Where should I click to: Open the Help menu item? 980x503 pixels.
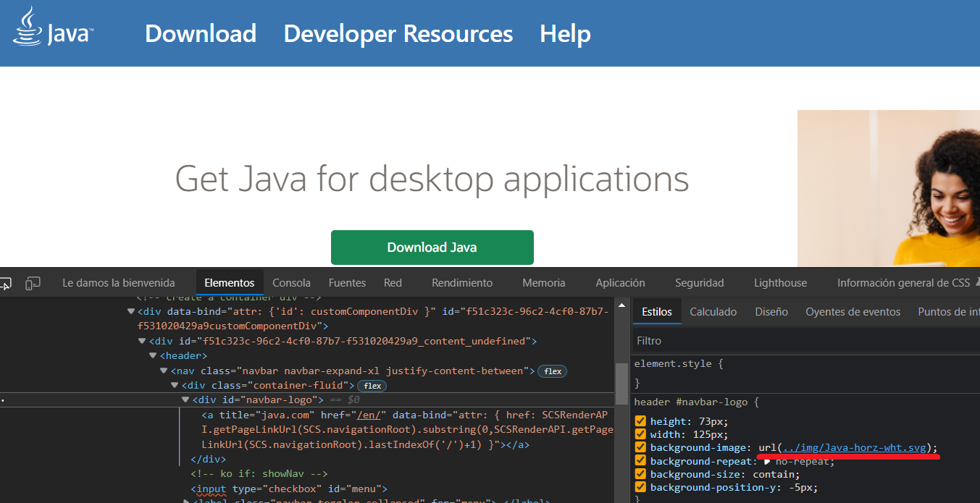point(565,33)
